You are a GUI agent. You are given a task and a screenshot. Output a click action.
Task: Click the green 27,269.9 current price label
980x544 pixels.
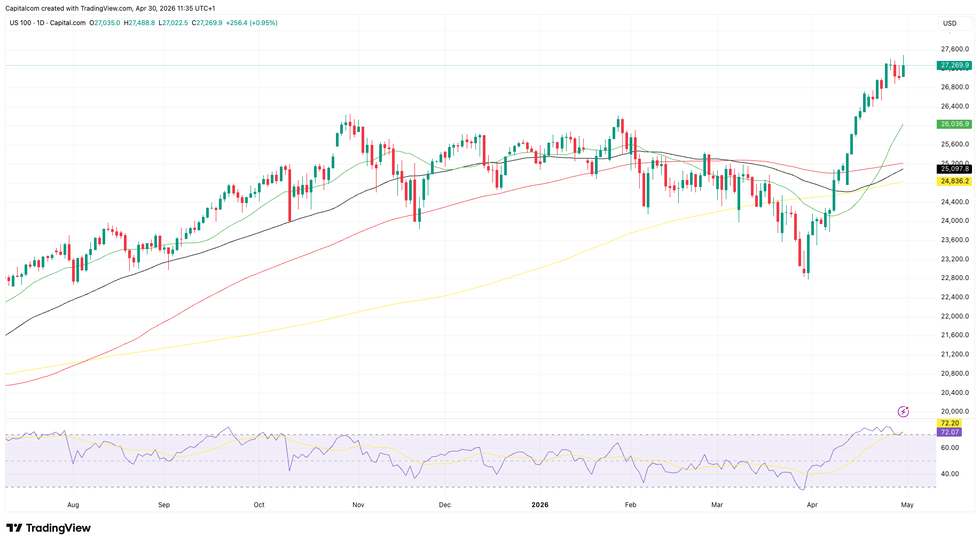954,66
